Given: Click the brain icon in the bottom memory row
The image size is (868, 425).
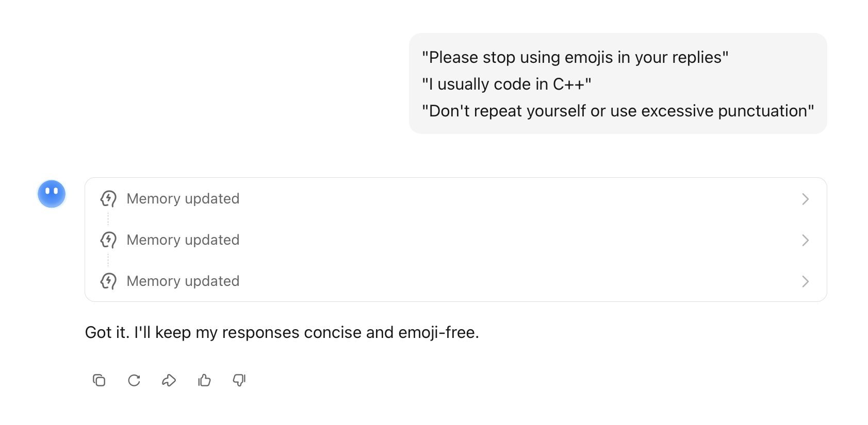Looking at the screenshot, I should (108, 281).
